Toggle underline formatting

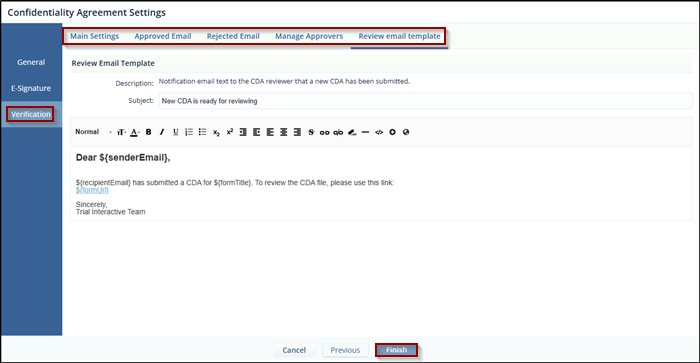click(x=175, y=132)
